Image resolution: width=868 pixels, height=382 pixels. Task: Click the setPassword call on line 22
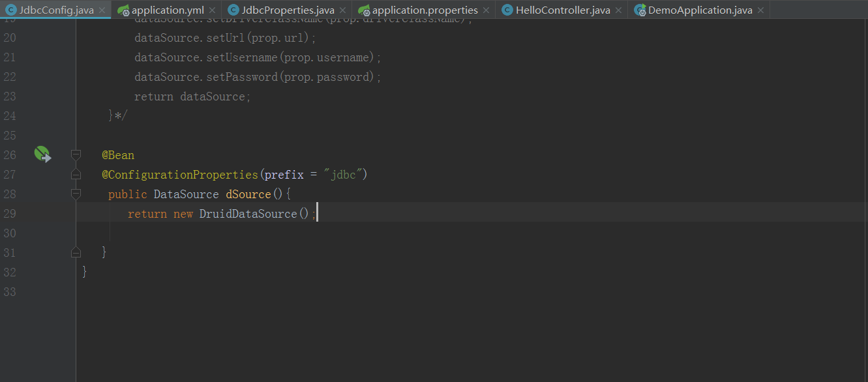pyautogui.click(x=242, y=77)
